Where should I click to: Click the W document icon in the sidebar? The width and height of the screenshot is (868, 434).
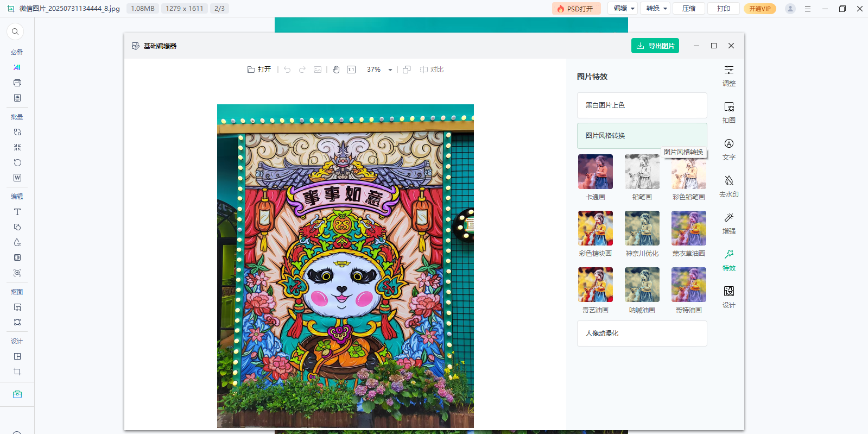(17, 178)
